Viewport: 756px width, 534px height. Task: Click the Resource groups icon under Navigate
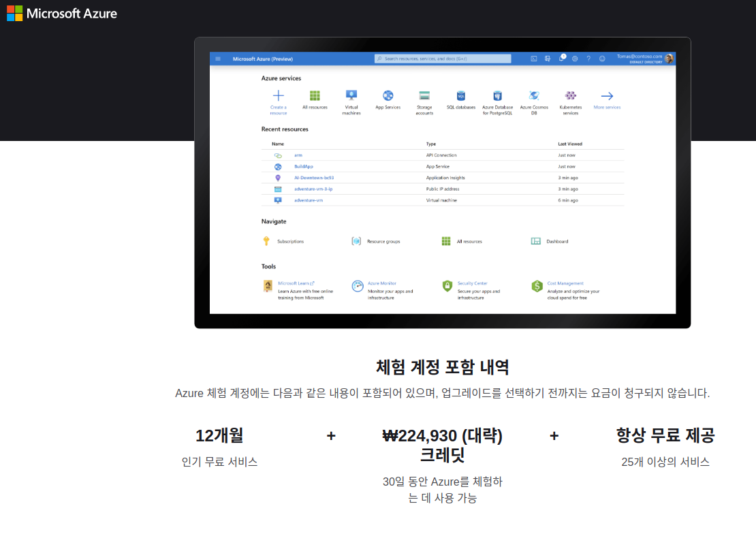pos(356,241)
